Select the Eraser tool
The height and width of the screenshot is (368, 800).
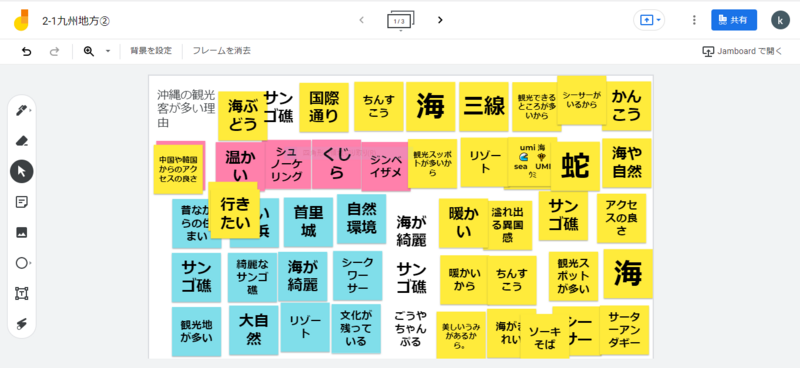[x=21, y=141]
